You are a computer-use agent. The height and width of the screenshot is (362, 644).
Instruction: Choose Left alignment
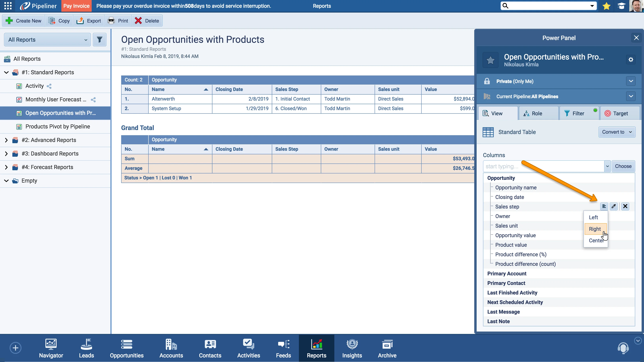tap(596, 217)
